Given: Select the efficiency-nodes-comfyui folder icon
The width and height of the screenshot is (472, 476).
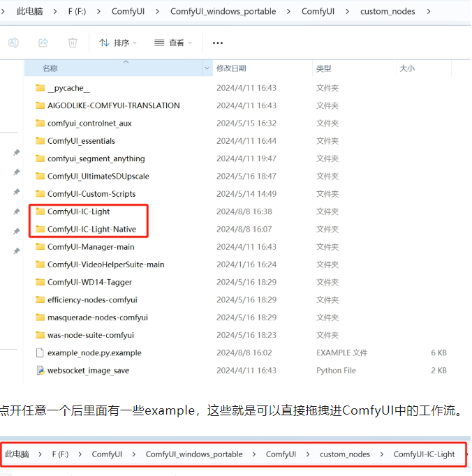Looking at the screenshot, I should point(40,299).
